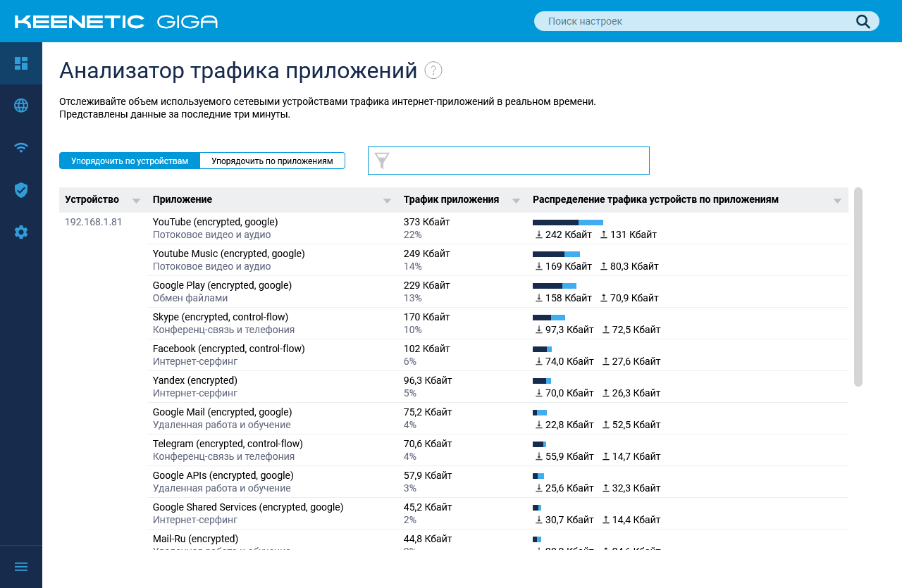Click the '75,2 Кбайт' traffic value
The height and width of the screenshot is (588, 902).
(428, 412)
